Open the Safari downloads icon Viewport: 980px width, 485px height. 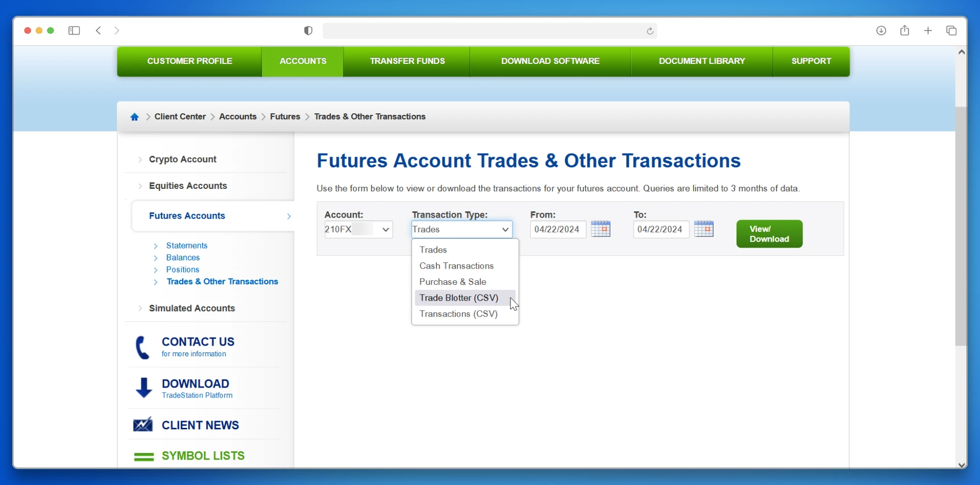coord(881,31)
